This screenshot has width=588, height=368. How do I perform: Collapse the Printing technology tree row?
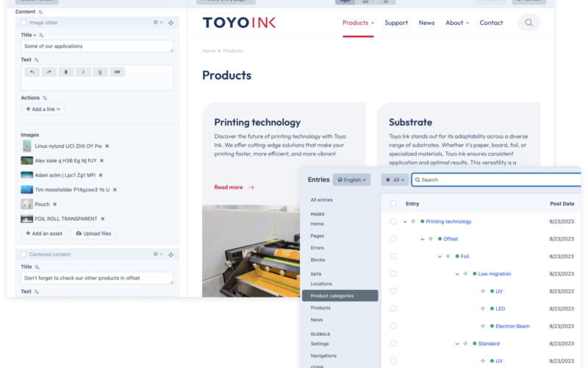pyautogui.click(x=405, y=222)
